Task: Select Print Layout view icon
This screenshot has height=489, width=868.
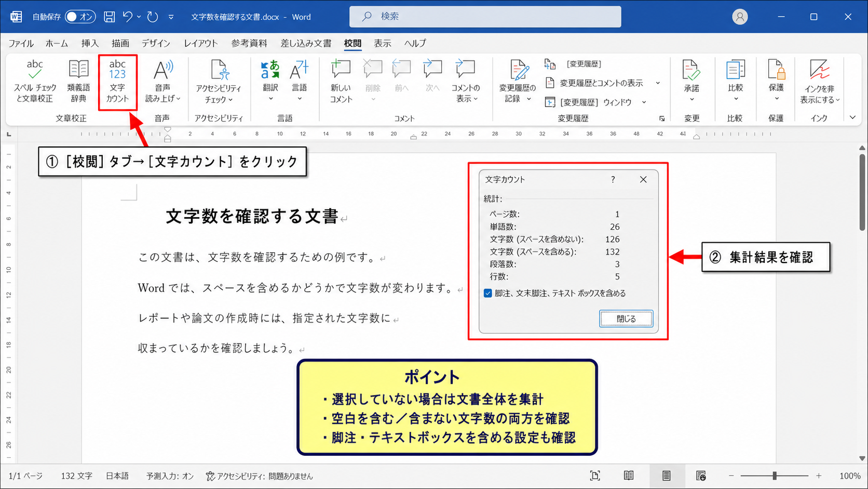Action: point(666,475)
